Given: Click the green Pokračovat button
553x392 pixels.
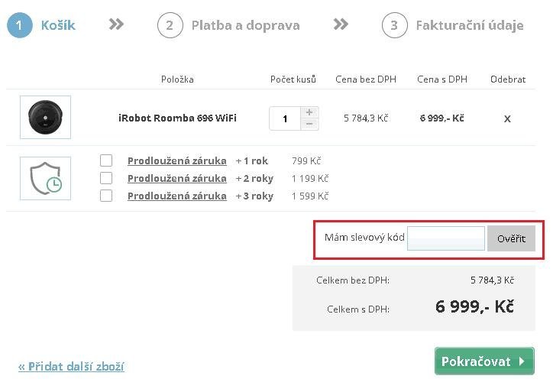Looking at the screenshot, I should (x=484, y=361).
